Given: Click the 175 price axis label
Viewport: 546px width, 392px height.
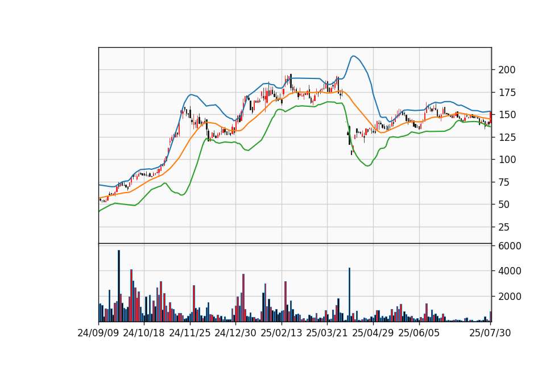Looking at the screenshot, I should coord(507,93).
